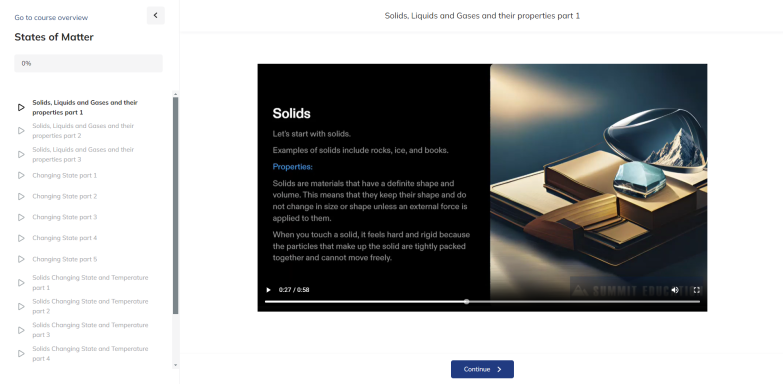Click the Continue button
Viewport: 783px width, 384px height.
(482, 370)
